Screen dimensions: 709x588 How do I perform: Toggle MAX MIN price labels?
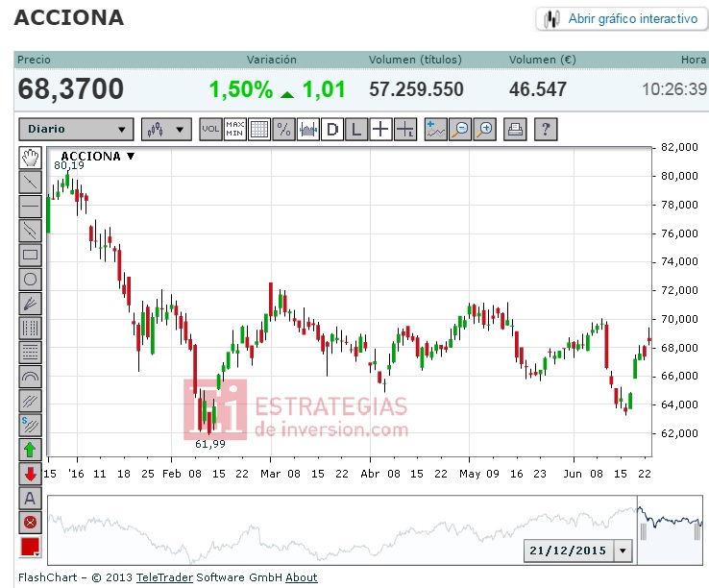[235, 130]
